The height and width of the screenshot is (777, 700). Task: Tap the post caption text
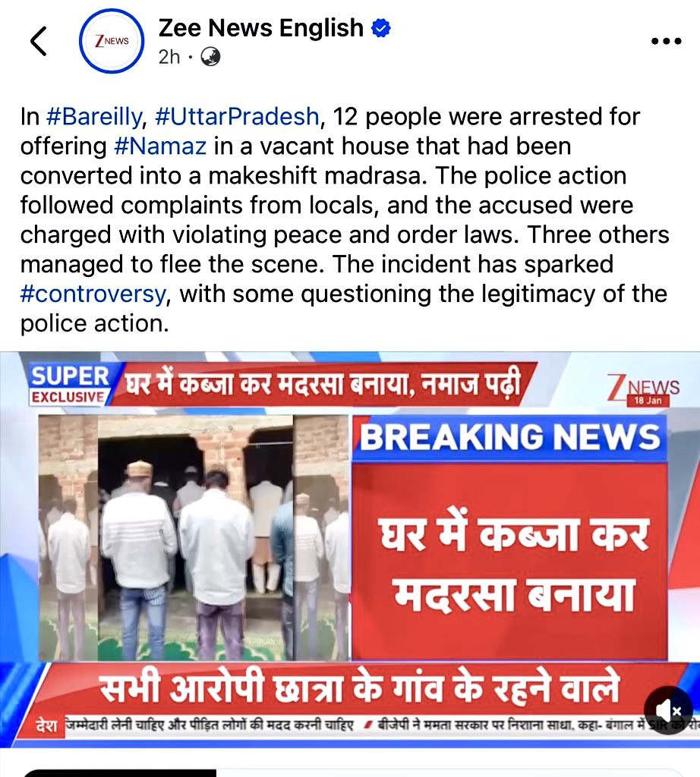click(x=345, y=220)
